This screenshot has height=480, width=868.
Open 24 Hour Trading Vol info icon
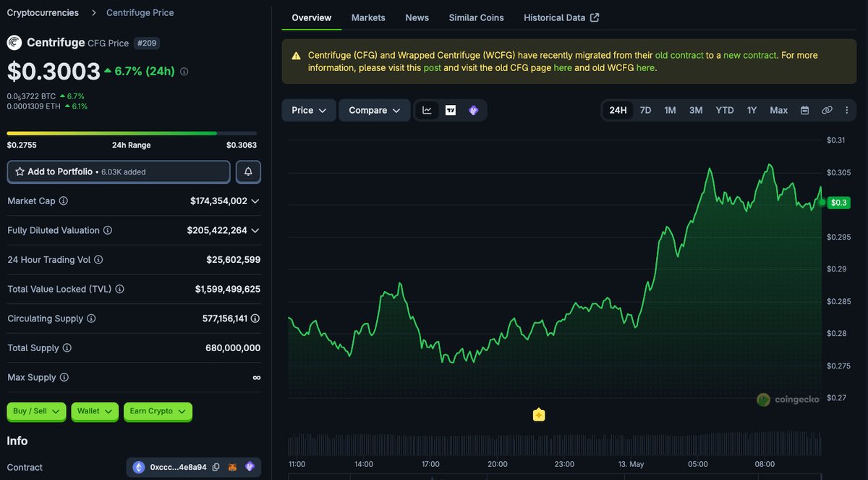(x=98, y=259)
